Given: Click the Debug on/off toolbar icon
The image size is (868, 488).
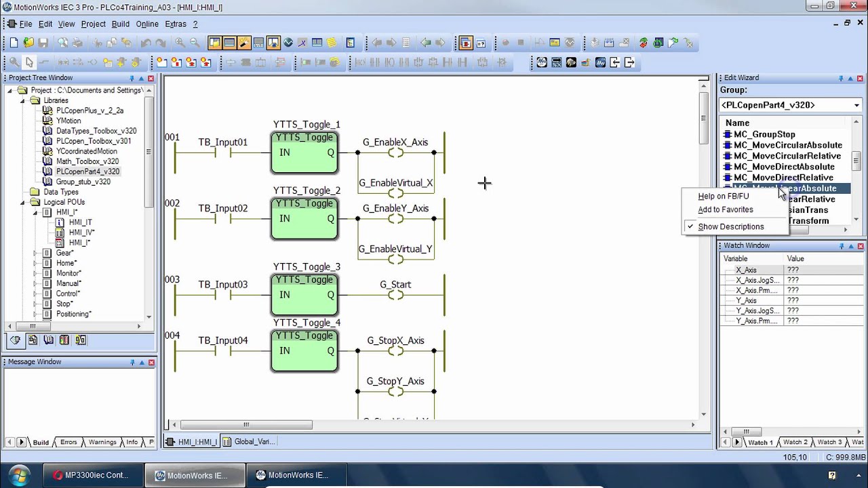Looking at the screenshot, I should pos(465,43).
